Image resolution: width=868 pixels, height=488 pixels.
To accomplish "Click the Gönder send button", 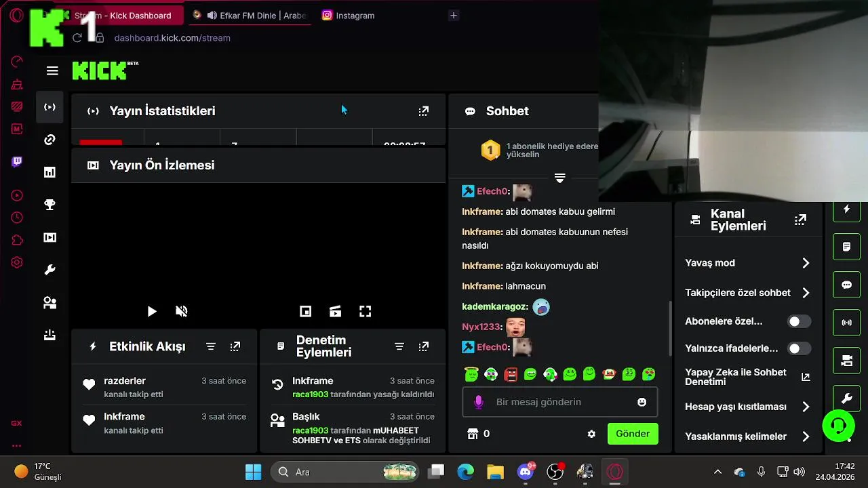I will [x=633, y=434].
